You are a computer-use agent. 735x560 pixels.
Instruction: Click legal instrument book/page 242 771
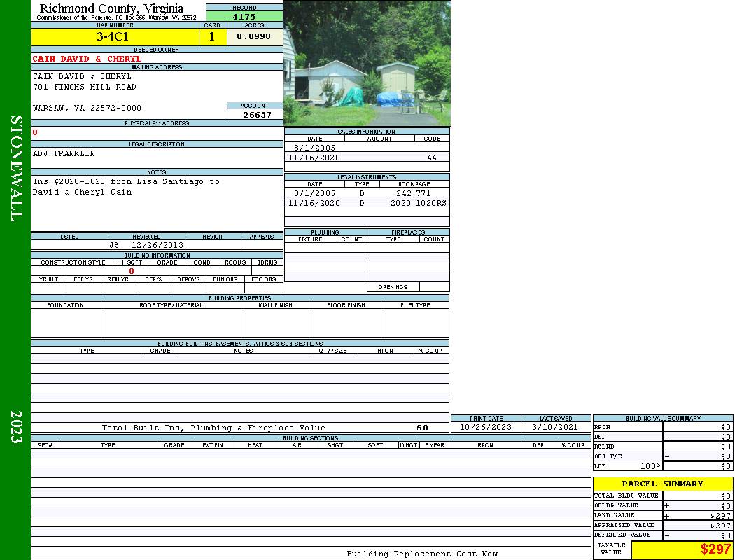(x=413, y=193)
